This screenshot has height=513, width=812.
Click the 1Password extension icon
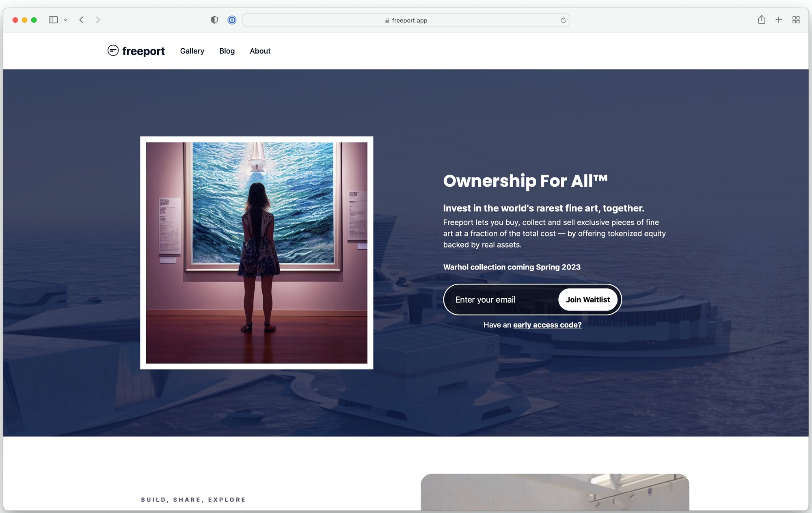[x=232, y=20]
